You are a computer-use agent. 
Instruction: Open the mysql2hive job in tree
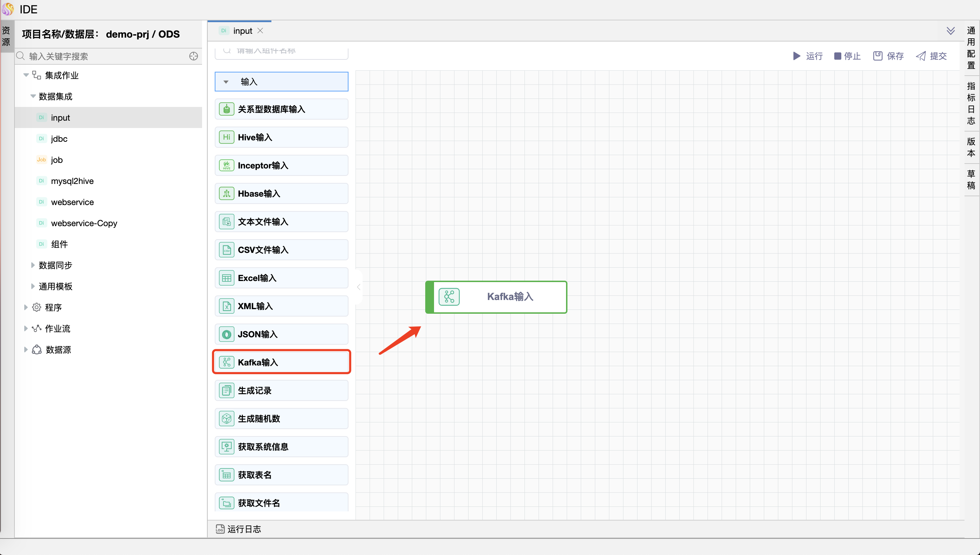pos(72,181)
